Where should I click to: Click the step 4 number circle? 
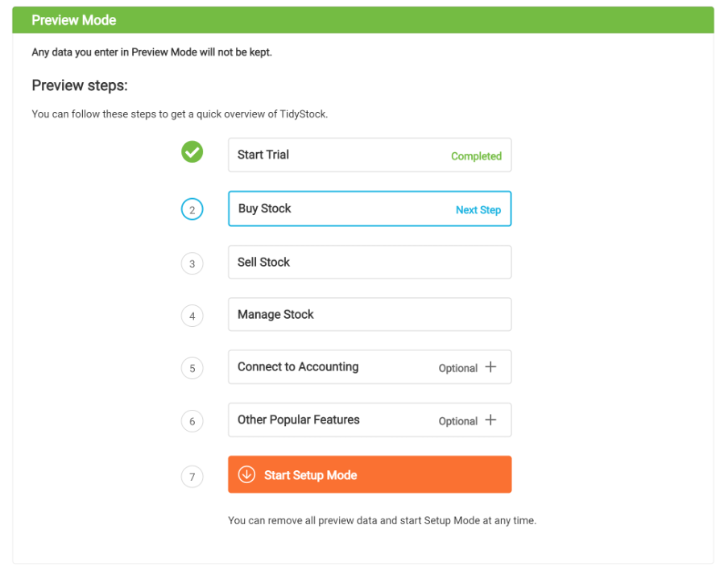coord(192,316)
